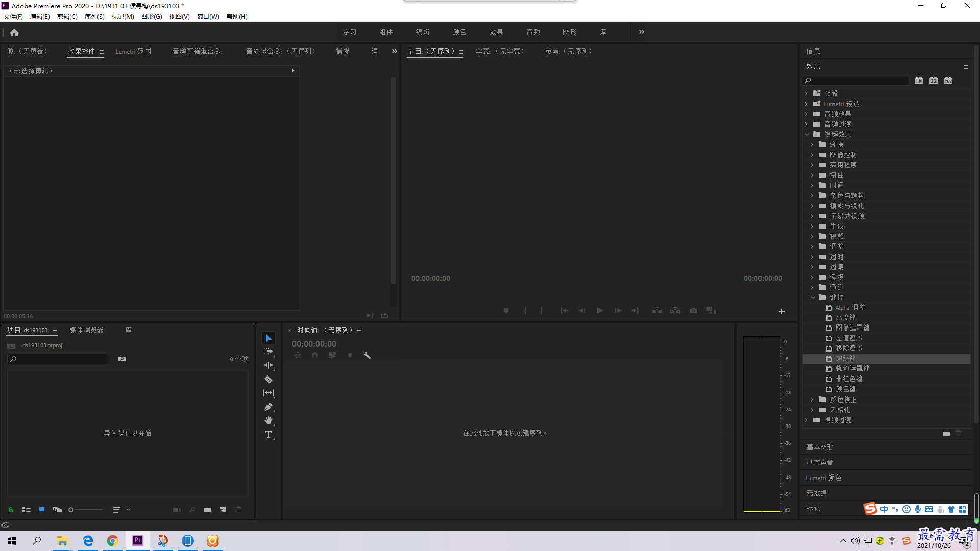
Task: Click New Bin folder icon in Project panel
Action: tap(208, 509)
